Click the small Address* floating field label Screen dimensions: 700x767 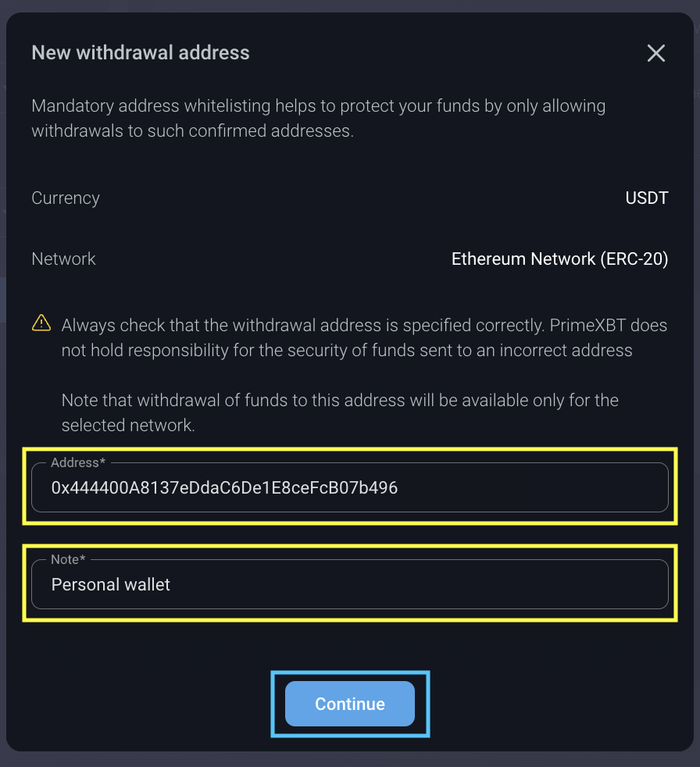[77, 463]
